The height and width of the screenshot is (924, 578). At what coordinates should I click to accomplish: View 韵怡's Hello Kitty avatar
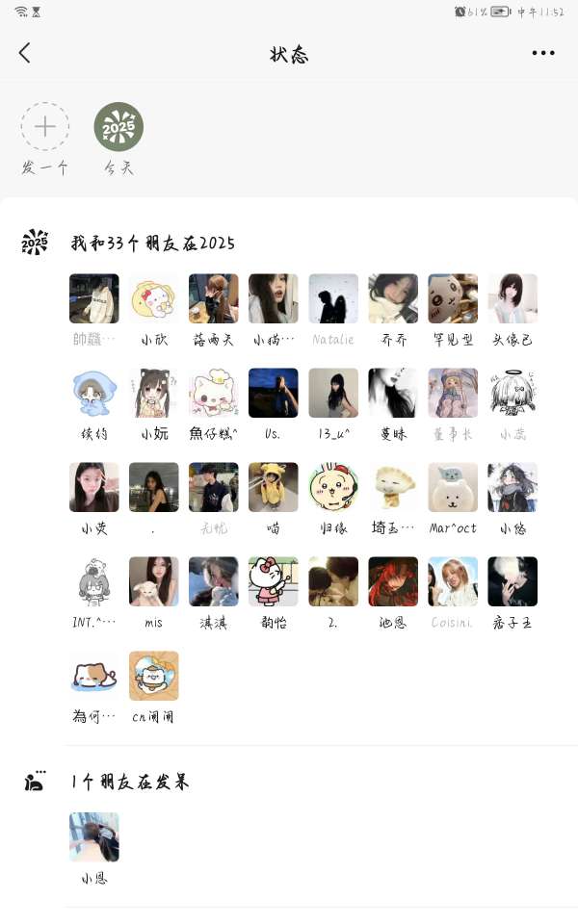click(273, 581)
